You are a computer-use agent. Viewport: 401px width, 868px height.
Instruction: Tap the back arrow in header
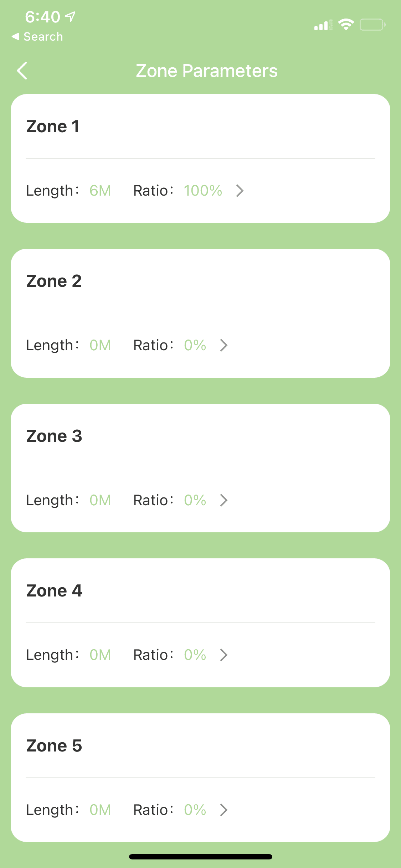click(x=22, y=71)
